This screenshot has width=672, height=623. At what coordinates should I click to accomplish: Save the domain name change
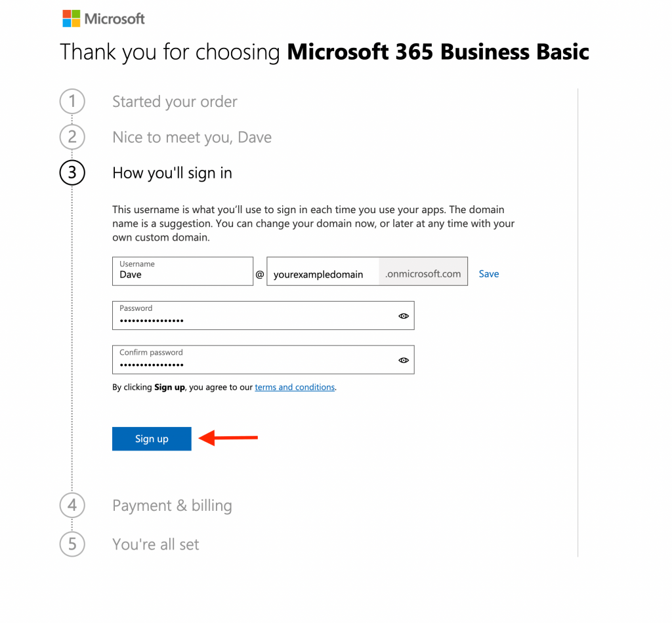488,274
